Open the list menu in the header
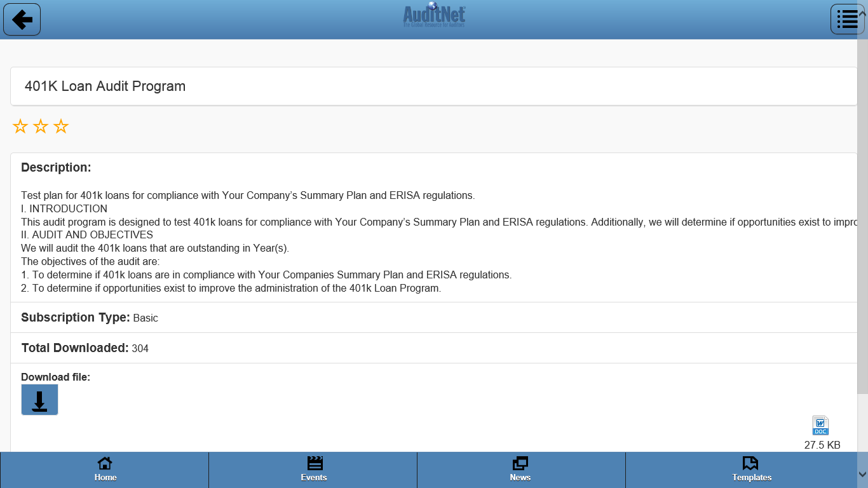Image resolution: width=868 pixels, height=488 pixels. pyautogui.click(x=847, y=20)
